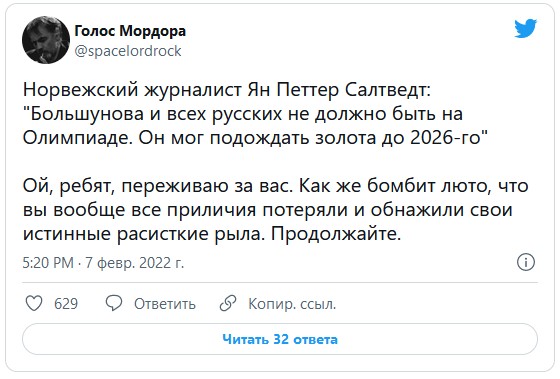
Task: Click the reply speech bubble icon
Action: (x=114, y=303)
